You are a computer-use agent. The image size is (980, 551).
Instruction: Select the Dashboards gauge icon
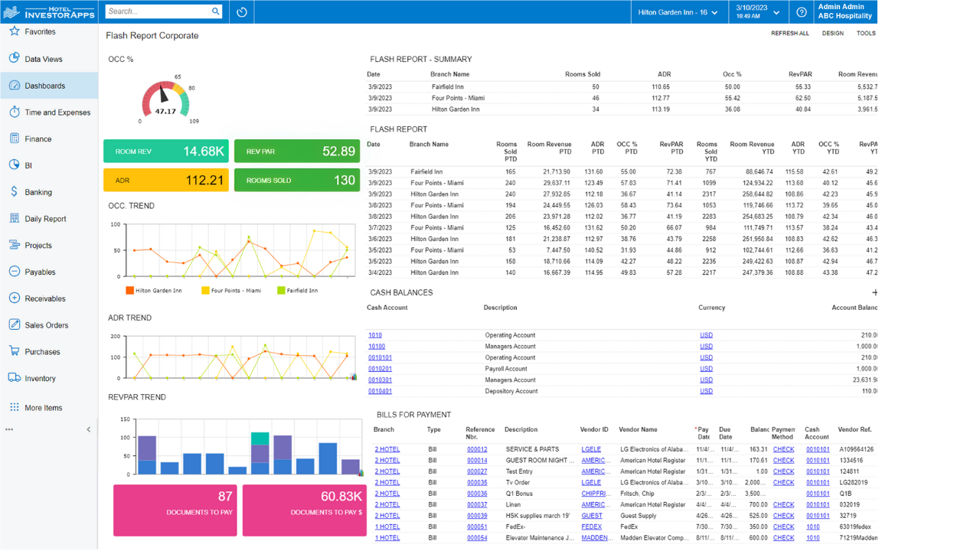14,86
